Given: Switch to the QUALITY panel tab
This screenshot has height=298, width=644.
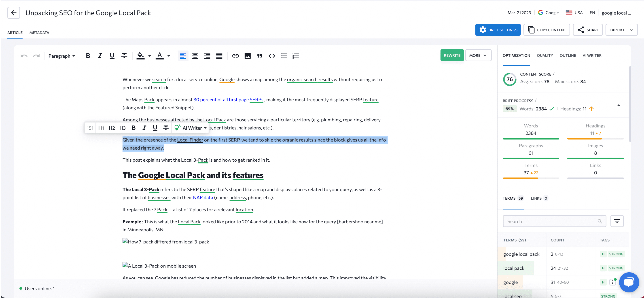Looking at the screenshot, I should coord(545,55).
